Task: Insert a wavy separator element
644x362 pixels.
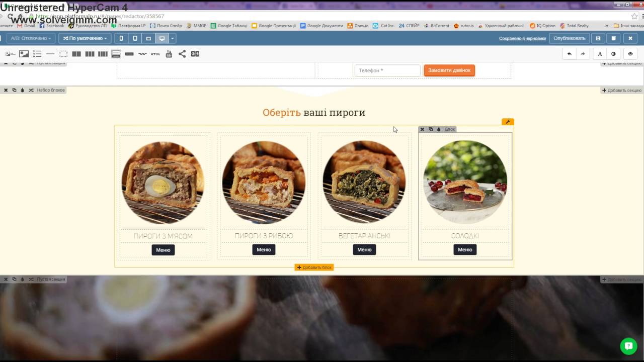Action: [x=142, y=54]
